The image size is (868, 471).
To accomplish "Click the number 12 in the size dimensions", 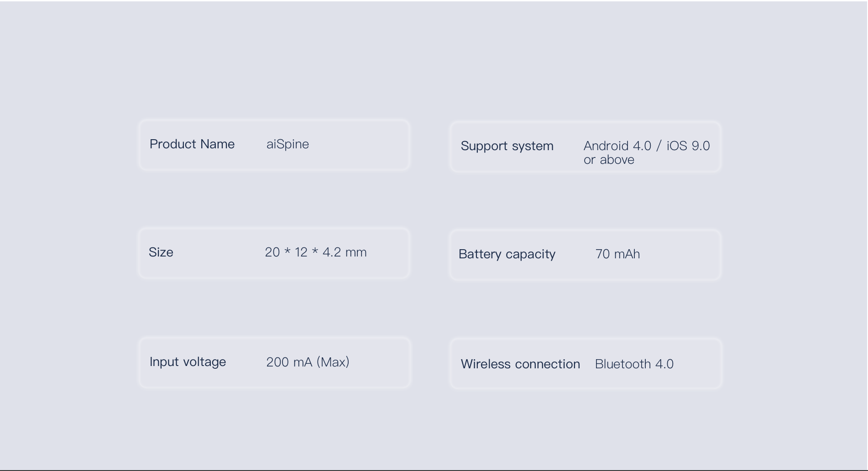I will coord(301,252).
